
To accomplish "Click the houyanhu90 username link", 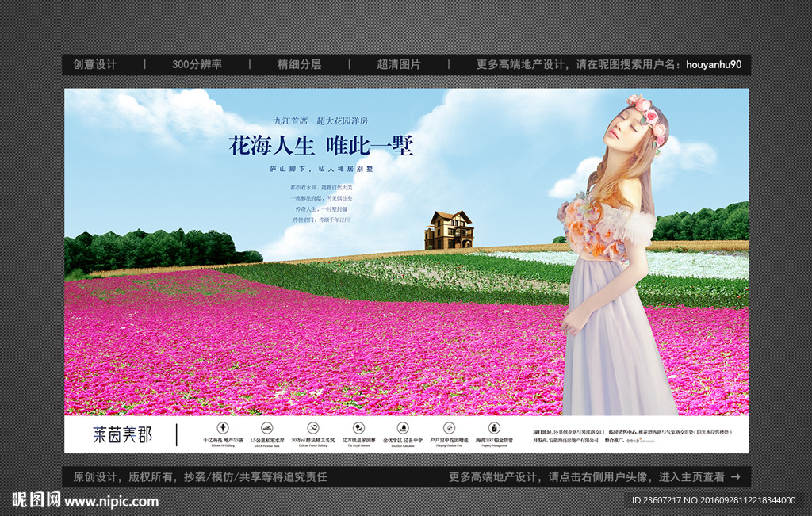I will (710, 63).
